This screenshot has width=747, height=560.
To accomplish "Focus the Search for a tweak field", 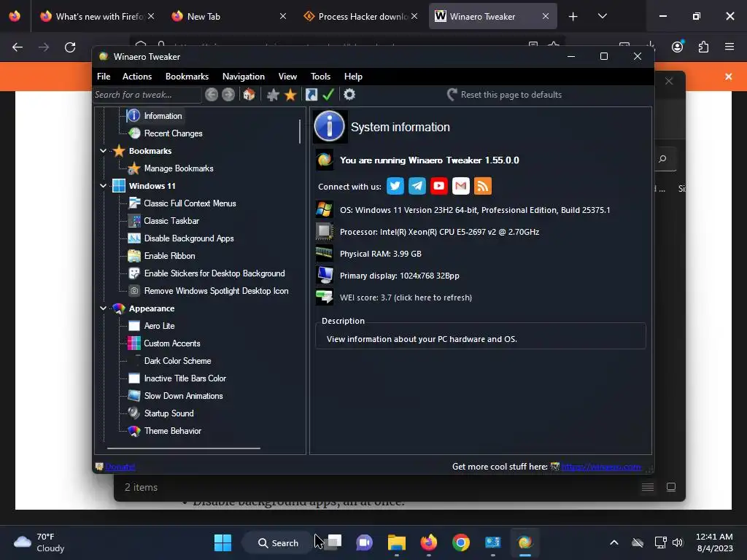I will [x=147, y=95].
